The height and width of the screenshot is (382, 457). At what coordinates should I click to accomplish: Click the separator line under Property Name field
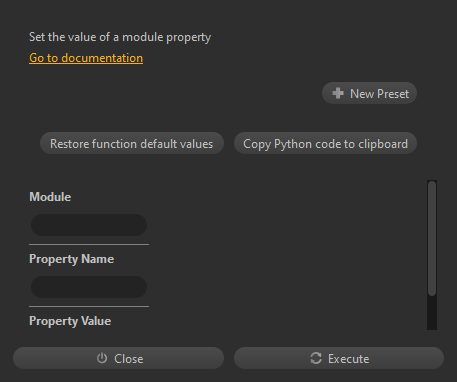coord(89,306)
